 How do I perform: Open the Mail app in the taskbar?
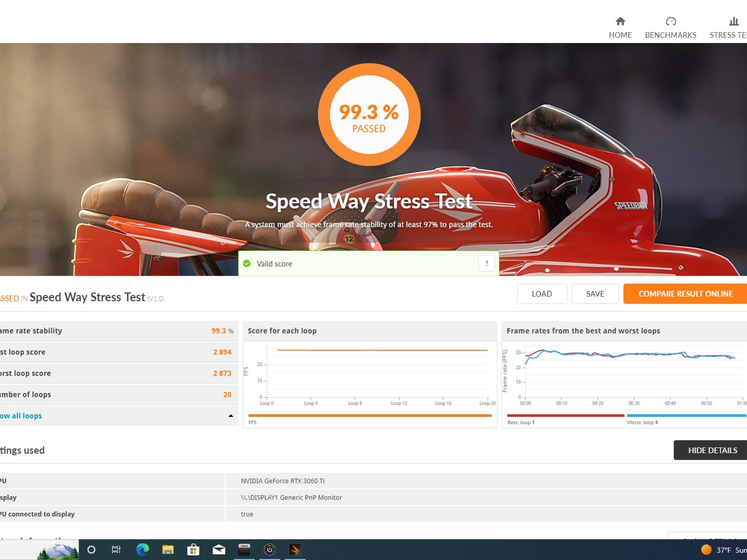coord(219,549)
